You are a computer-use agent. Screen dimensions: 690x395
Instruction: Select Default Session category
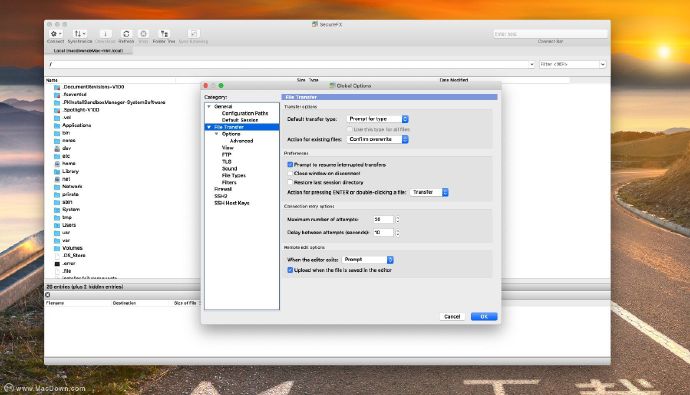[x=240, y=120]
